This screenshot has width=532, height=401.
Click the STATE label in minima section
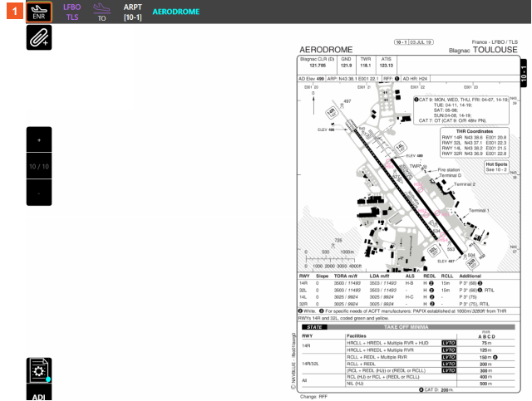click(x=314, y=327)
